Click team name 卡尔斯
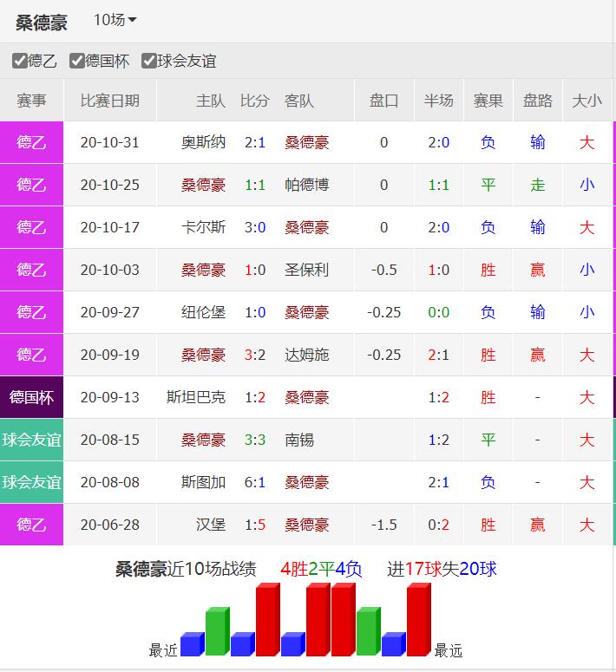Screen dimensions: 616x672 click(203, 227)
